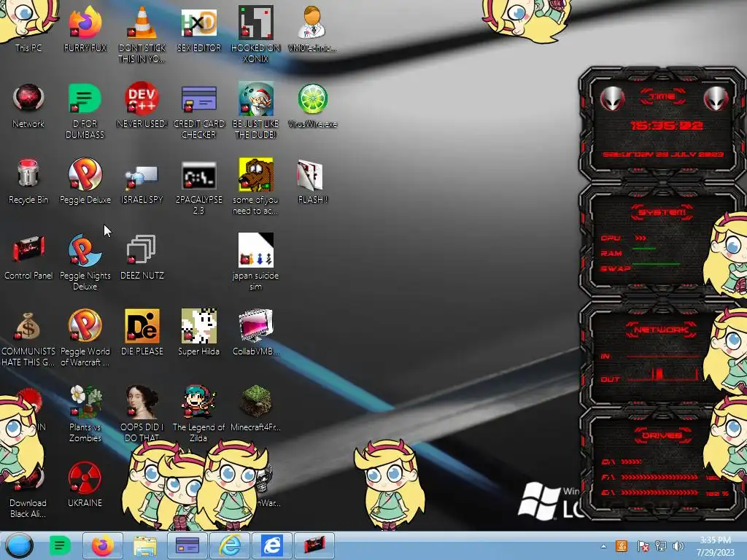The image size is (747, 560).
Task: Show hidden system tray icons
Action: click(603, 546)
